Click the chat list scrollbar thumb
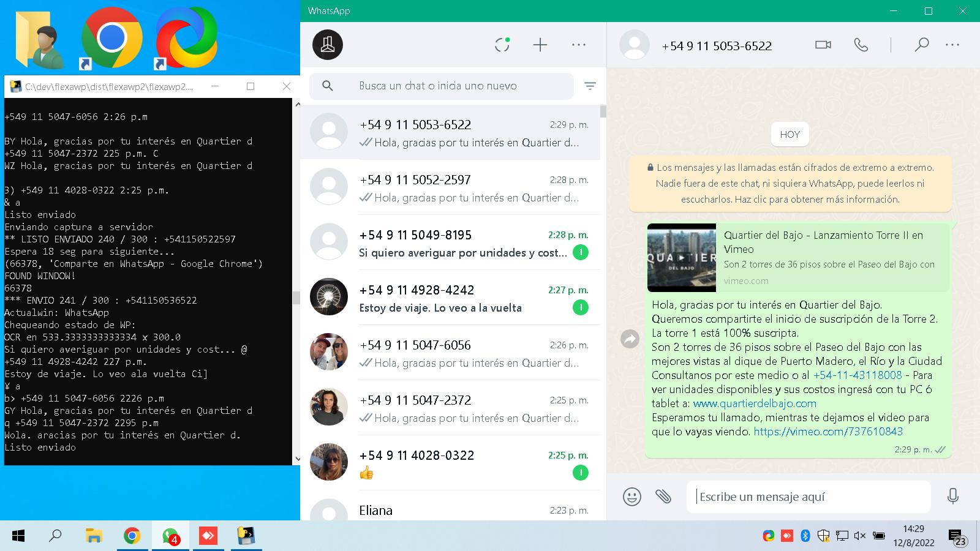This screenshot has width=980, height=551. click(603, 111)
